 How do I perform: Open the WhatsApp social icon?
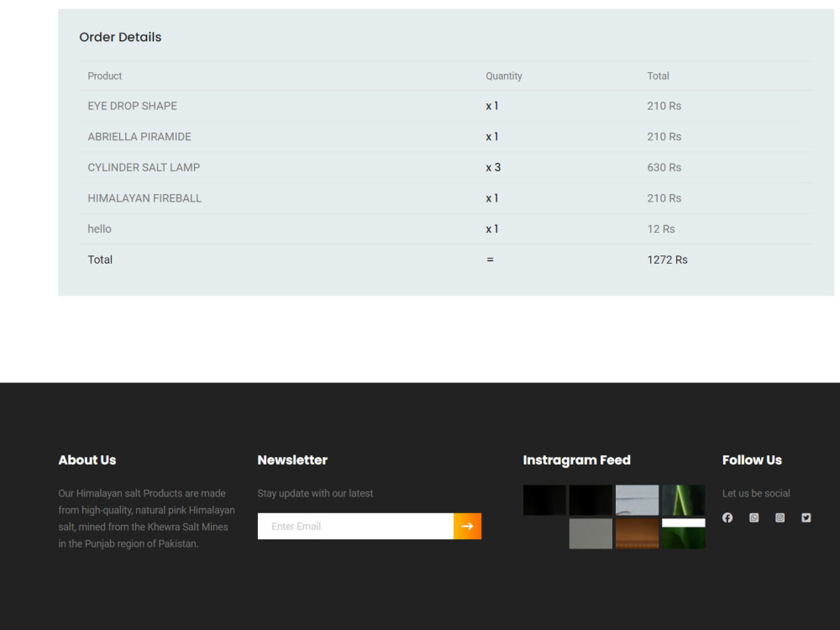coord(753,517)
